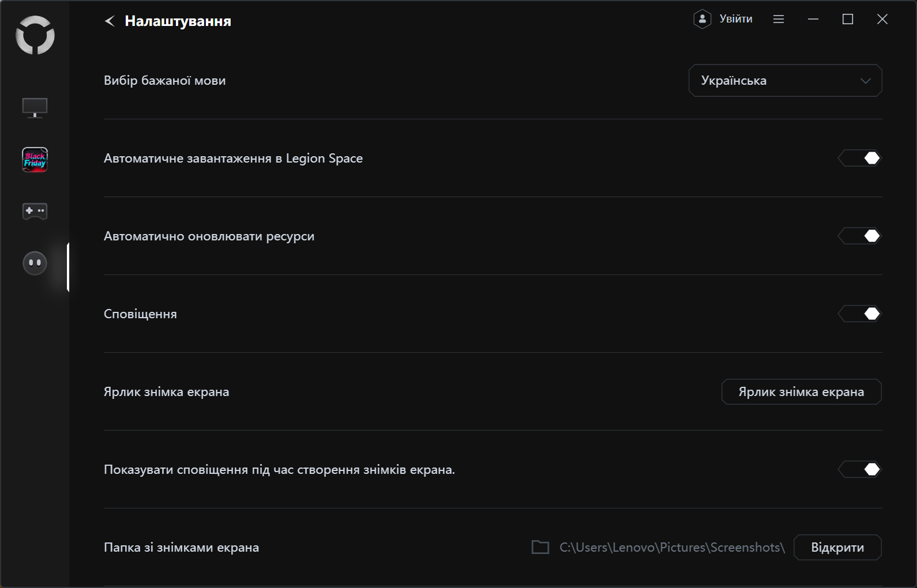Select the round face sidebar icon
Image resolution: width=917 pixels, height=588 pixels.
tap(35, 263)
